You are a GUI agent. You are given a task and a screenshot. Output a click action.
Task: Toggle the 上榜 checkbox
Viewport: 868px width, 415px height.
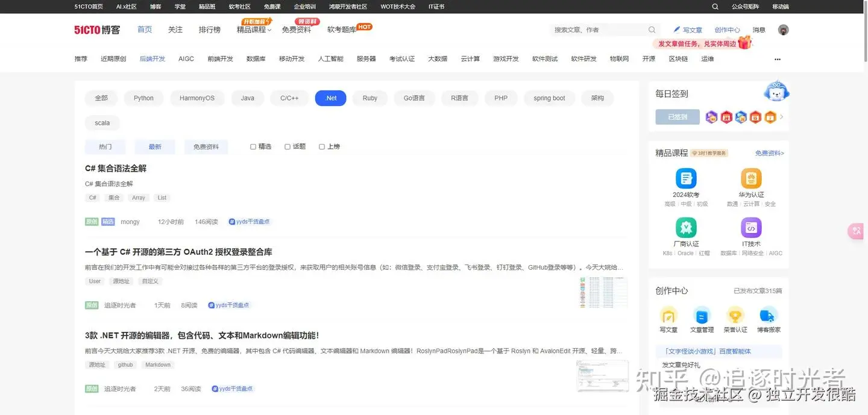pyautogui.click(x=322, y=146)
